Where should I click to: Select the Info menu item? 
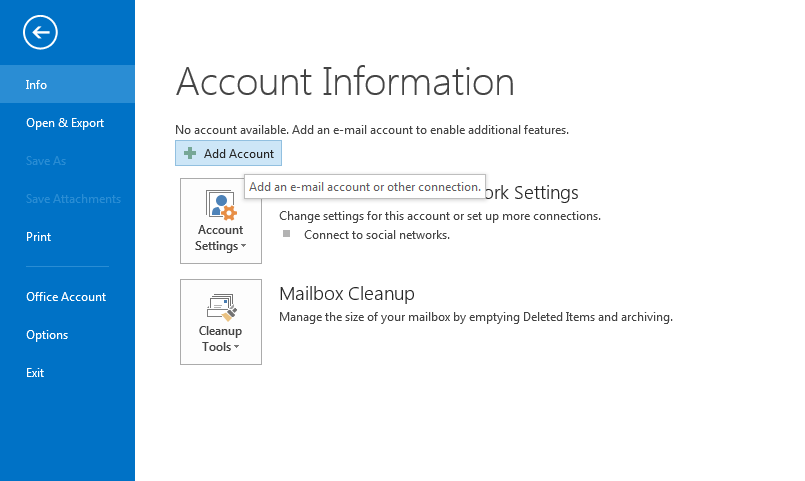pos(67,84)
